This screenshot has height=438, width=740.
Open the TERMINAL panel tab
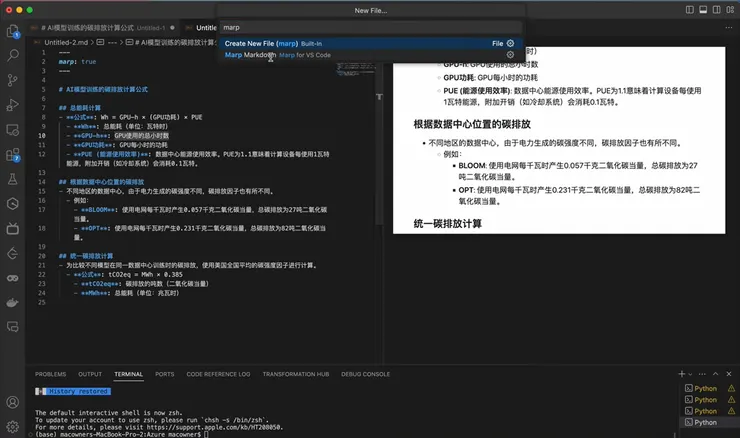pos(128,374)
